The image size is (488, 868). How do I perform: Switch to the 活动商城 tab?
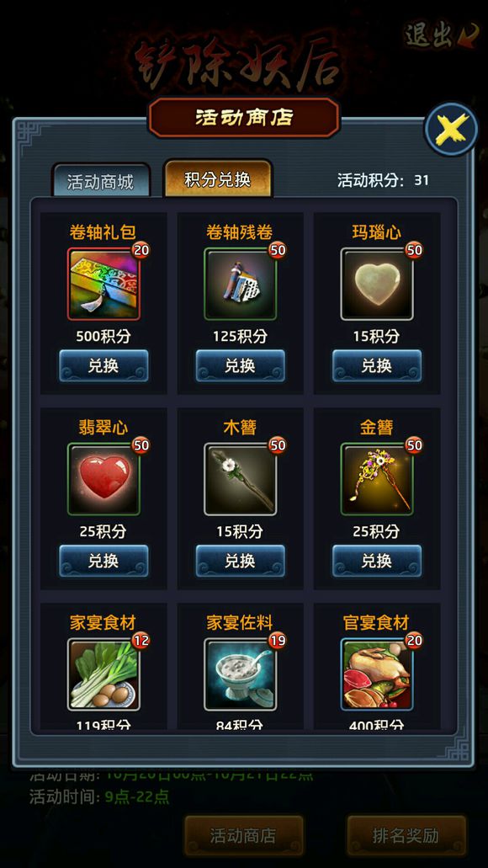pyautogui.click(x=101, y=180)
